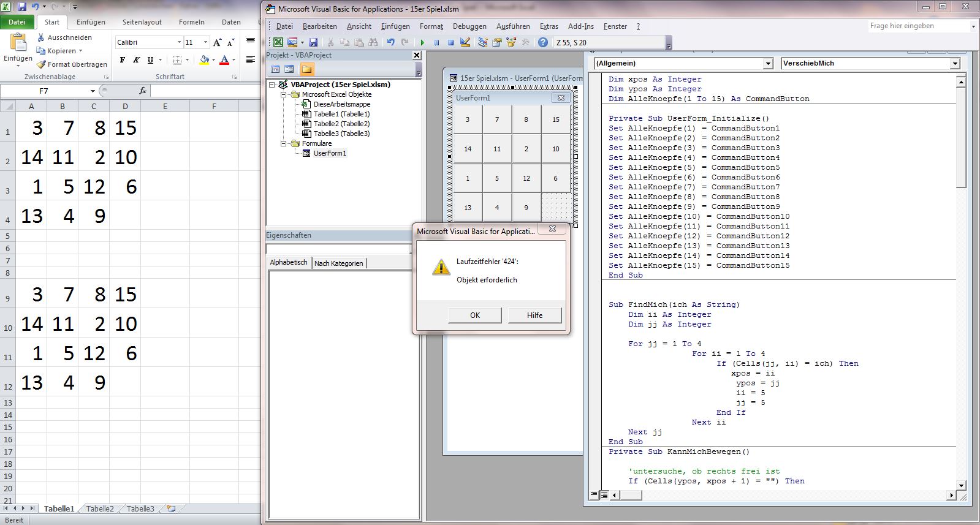This screenshot has width=980, height=525.
Task: Click Excel Ausschneiden scissors button
Action: [x=64, y=37]
